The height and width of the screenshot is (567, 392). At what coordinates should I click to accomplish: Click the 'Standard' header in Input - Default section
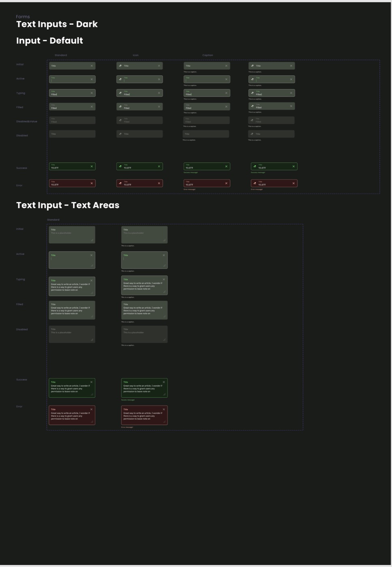tap(61, 55)
